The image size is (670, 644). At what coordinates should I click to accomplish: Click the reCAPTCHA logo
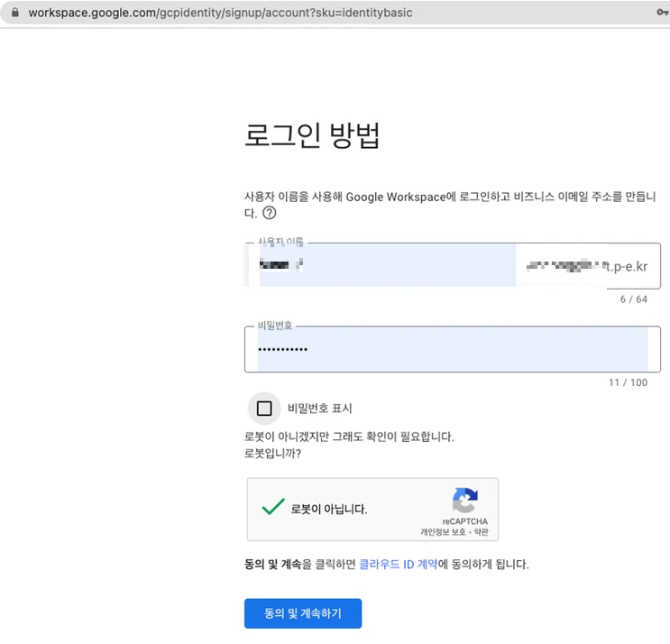coord(465,500)
